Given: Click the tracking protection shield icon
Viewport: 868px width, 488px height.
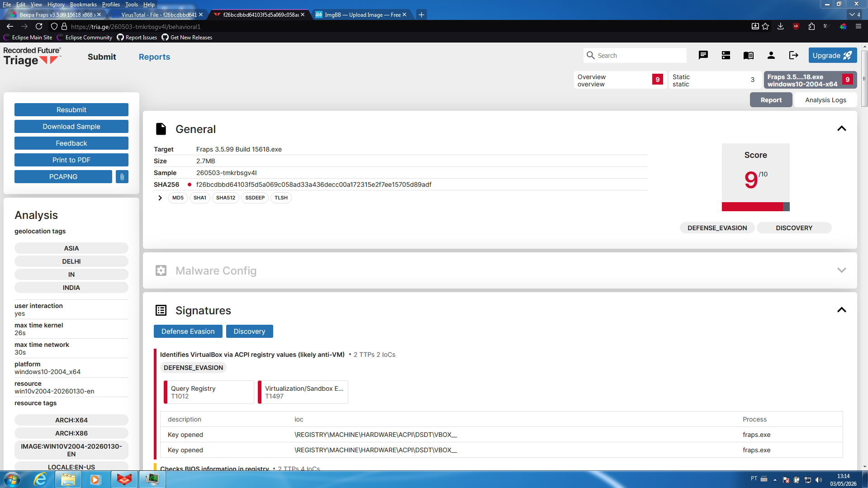Looking at the screenshot, I should pos(54,26).
